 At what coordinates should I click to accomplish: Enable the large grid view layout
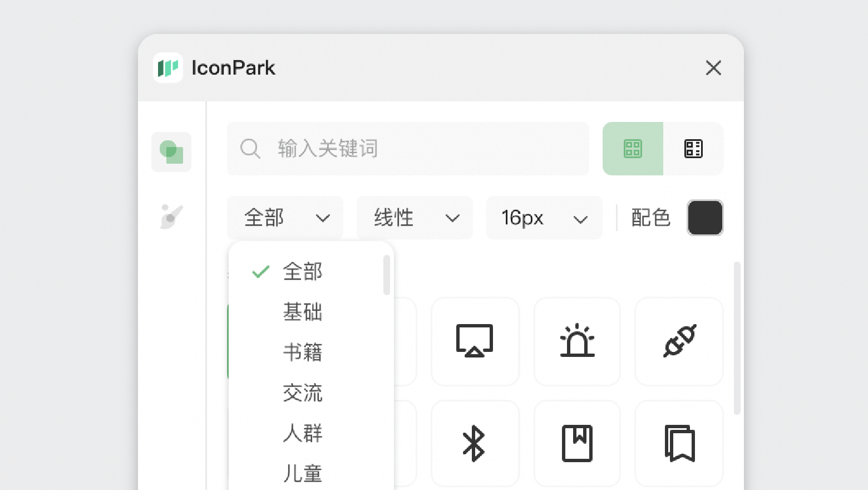(x=633, y=149)
